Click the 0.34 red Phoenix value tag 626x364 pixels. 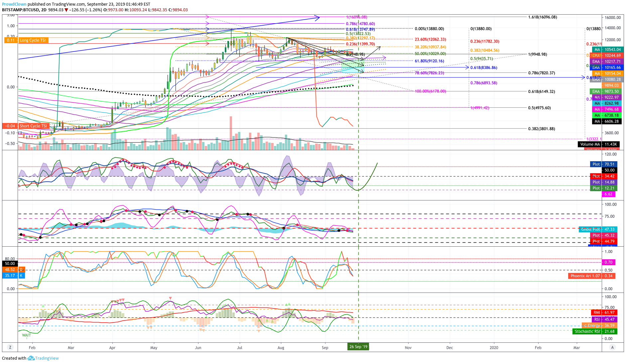point(608,276)
